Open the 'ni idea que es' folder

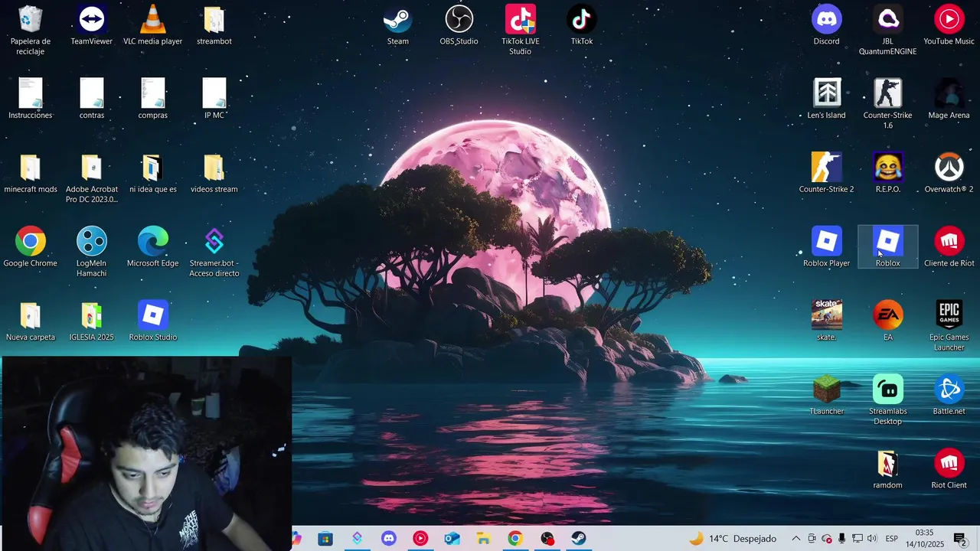153,174
